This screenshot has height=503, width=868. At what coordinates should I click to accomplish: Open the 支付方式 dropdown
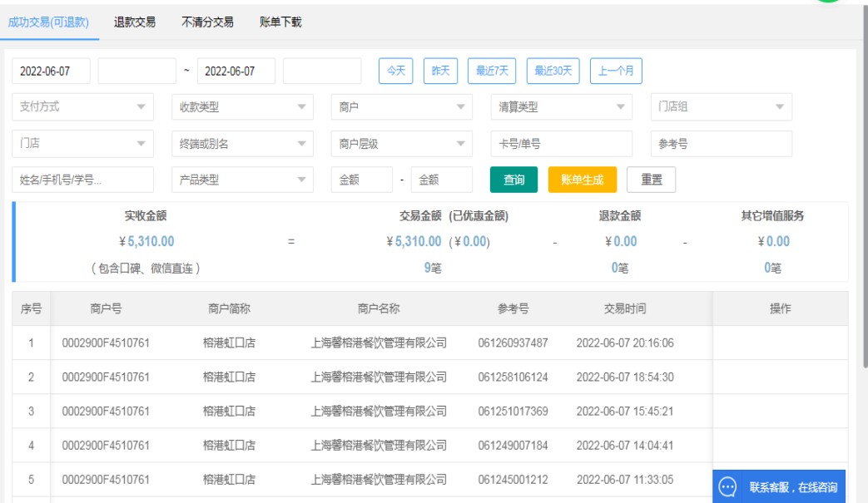pyautogui.click(x=83, y=107)
